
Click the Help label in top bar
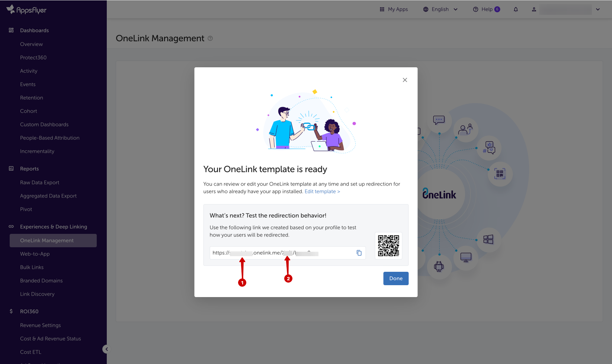(x=487, y=9)
